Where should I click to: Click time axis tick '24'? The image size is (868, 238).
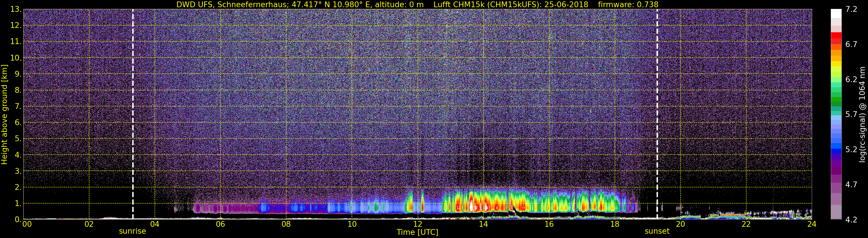click(x=812, y=224)
